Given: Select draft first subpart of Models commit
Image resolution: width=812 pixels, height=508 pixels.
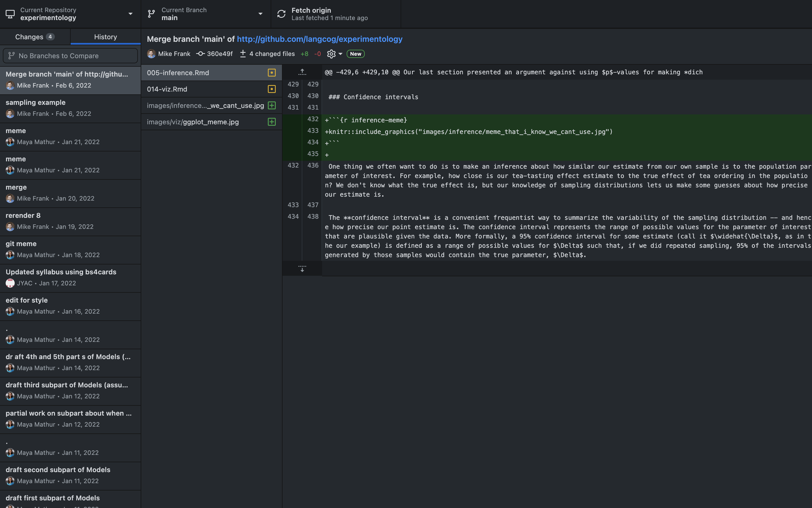Looking at the screenshot, I should click(x=70, y=499).
